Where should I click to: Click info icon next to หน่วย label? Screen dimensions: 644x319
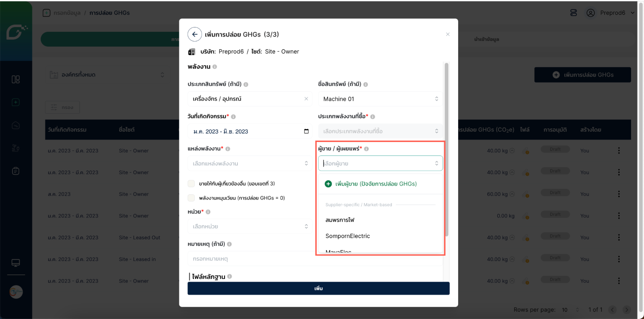(208, 212)
